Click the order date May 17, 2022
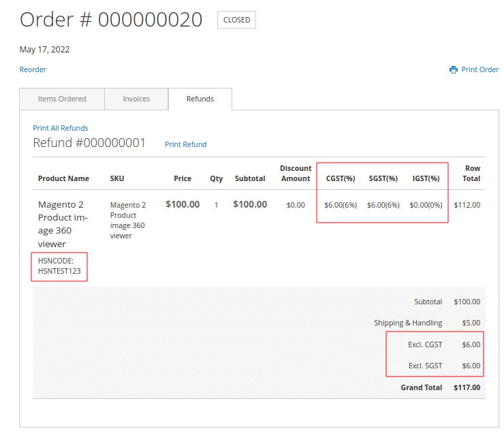This screenshot has height=433, width=504. coord(45,50)
